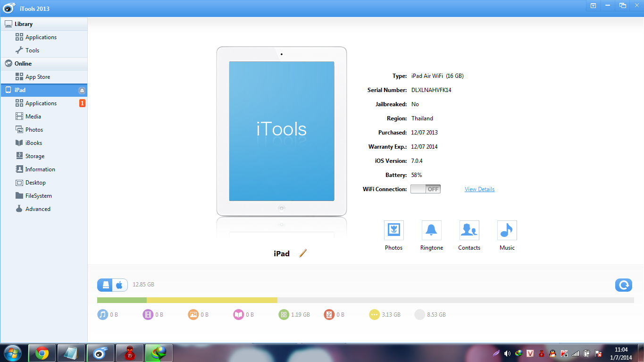Eject the iPad device
The image size is (644, 362).
pyautogui.click(x=82, y=90)
